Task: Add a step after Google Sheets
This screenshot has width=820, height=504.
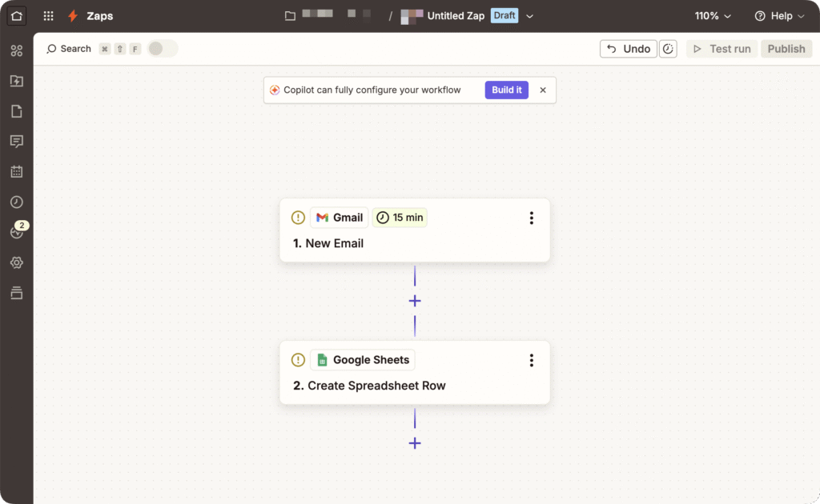Action: 415,443
